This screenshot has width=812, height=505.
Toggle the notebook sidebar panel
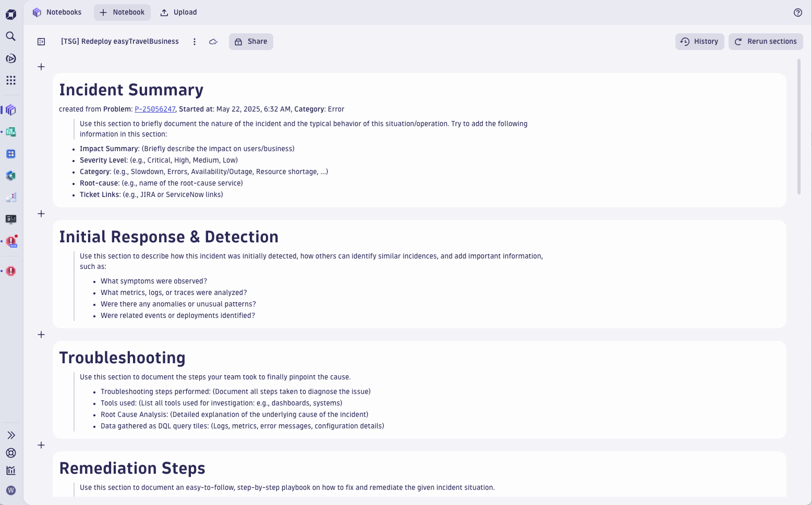(41, 42)
